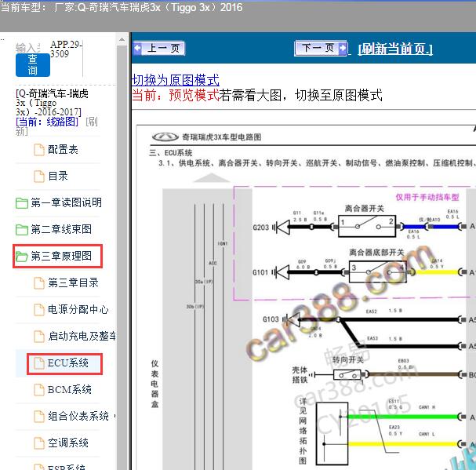Click the G101 ground label
This screenshot has width=476, height=470.
coord(260,272)
